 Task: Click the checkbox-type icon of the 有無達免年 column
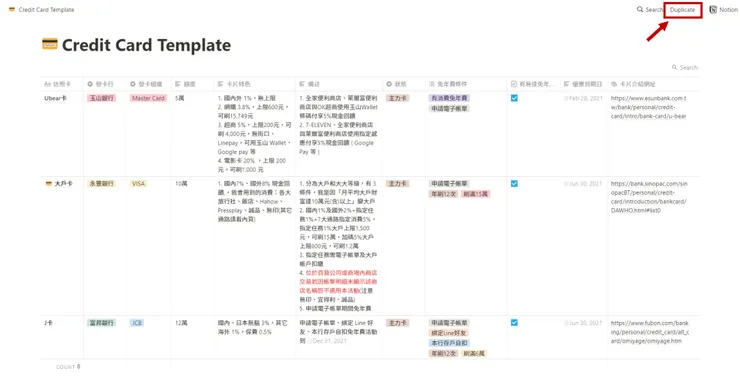point(514,84)
